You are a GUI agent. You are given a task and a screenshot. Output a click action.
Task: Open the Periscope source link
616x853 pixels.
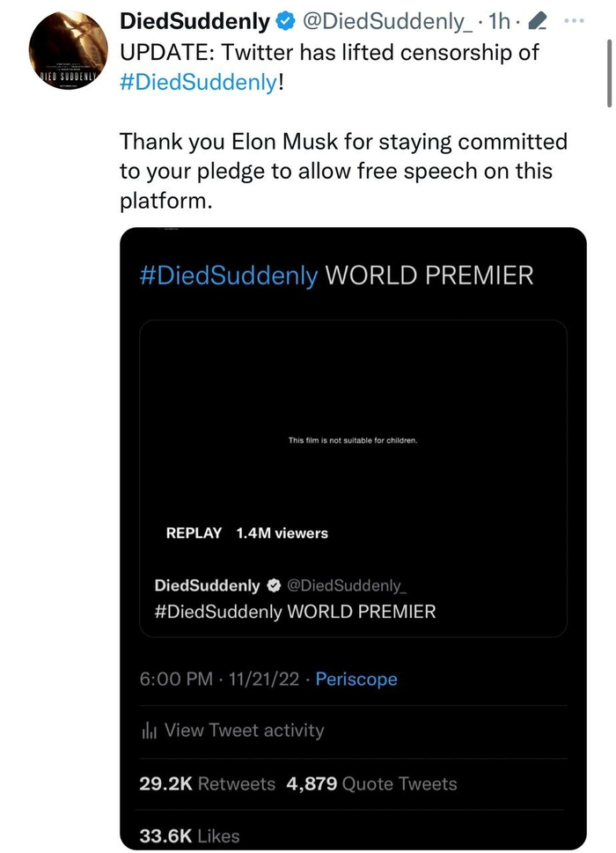pos(356,680)
